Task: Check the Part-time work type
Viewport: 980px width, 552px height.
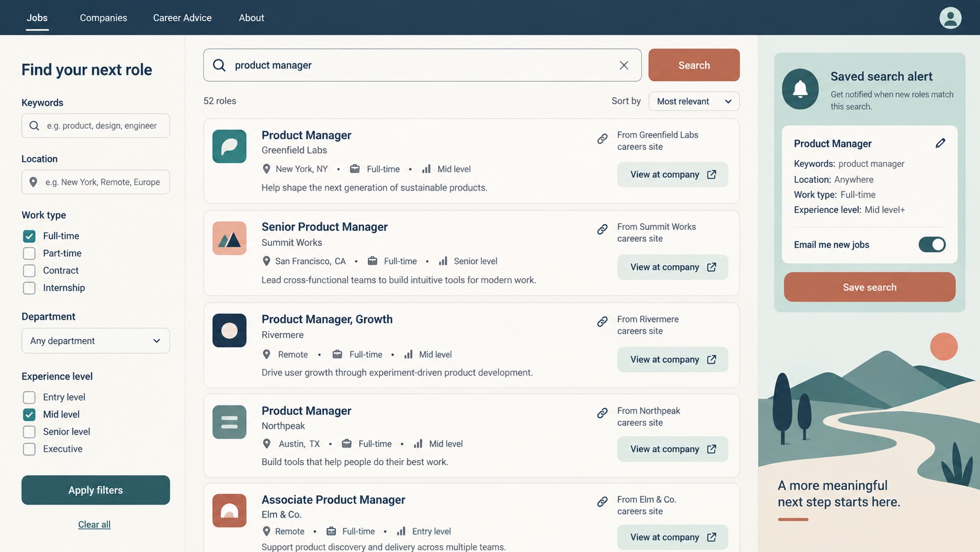Action: pos(29,253)
